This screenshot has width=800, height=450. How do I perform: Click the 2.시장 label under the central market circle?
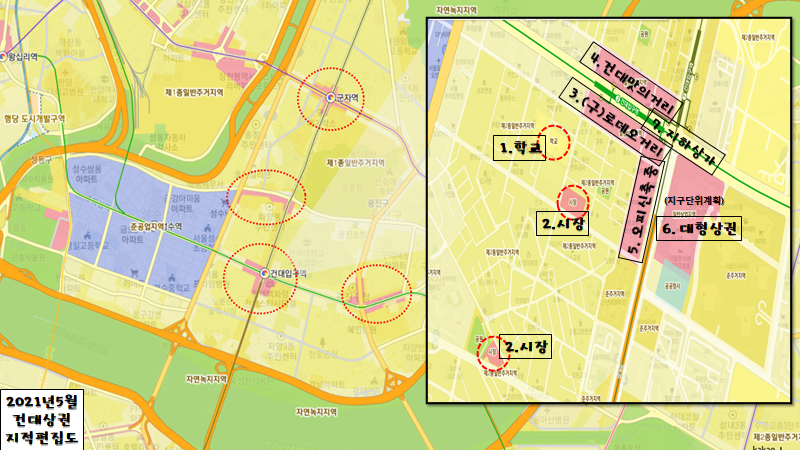pos(562,223)
